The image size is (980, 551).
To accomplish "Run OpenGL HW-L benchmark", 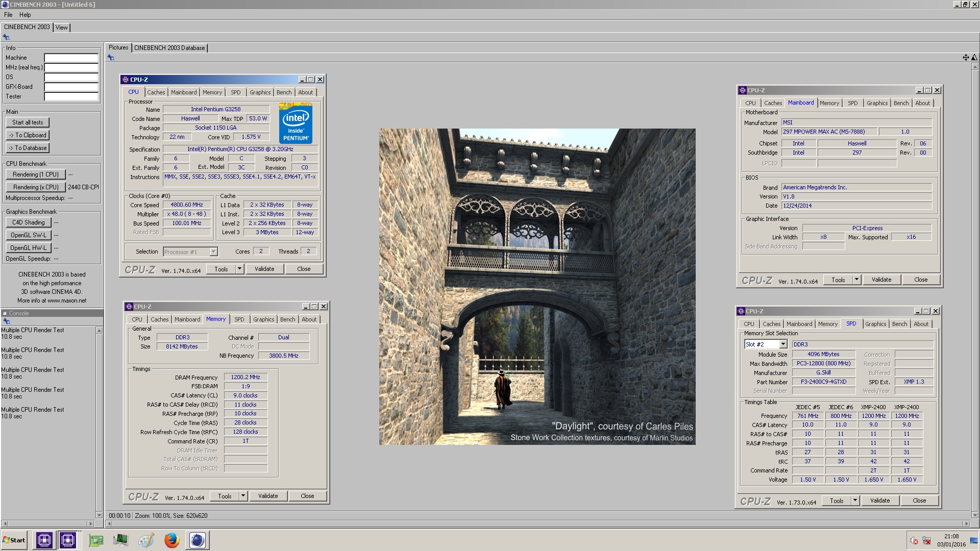I will pos(29,248).
